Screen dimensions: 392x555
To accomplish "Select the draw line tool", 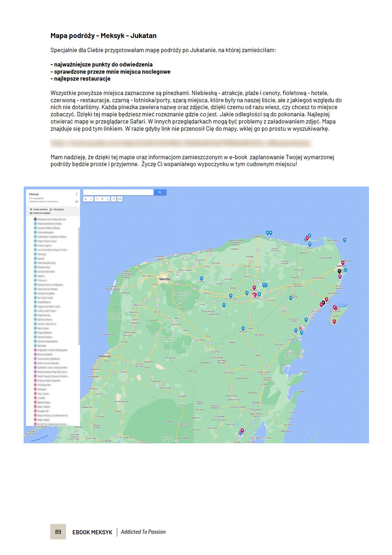I will pyautogui.click(x=108, y=199).
